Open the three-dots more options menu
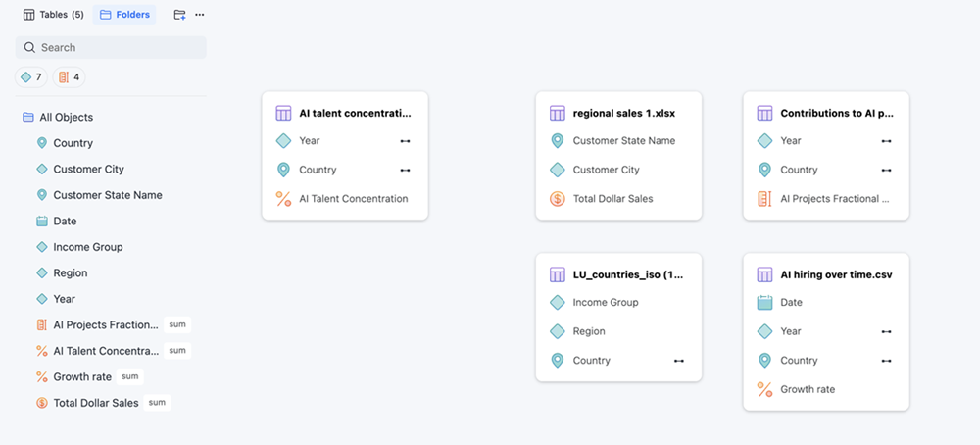This screenshot has height=445, width=980. 199,15
